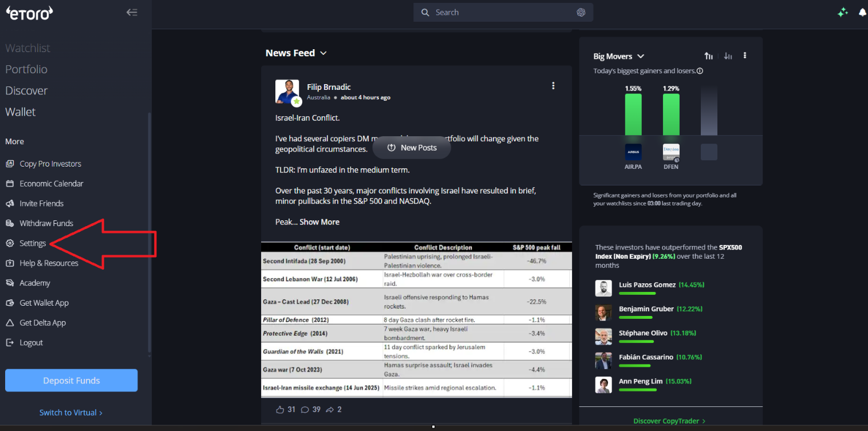Sort Big Movers by top gainers
The width and height of the screenshot is (868, 431).
coord(708,56)
